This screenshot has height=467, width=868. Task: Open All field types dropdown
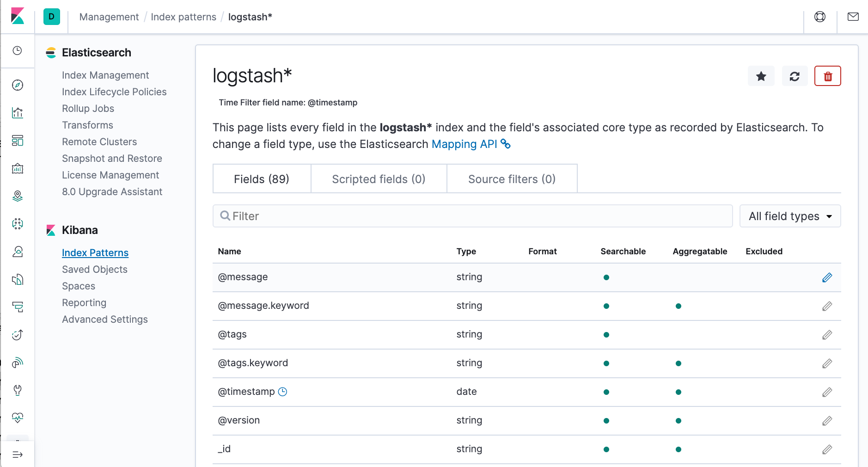click(x=790, y=216)
